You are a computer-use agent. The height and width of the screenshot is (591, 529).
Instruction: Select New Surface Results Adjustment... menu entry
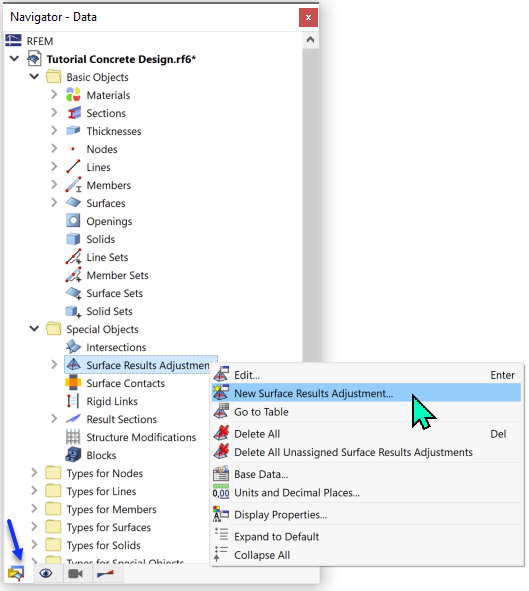(x=367, y=393)
